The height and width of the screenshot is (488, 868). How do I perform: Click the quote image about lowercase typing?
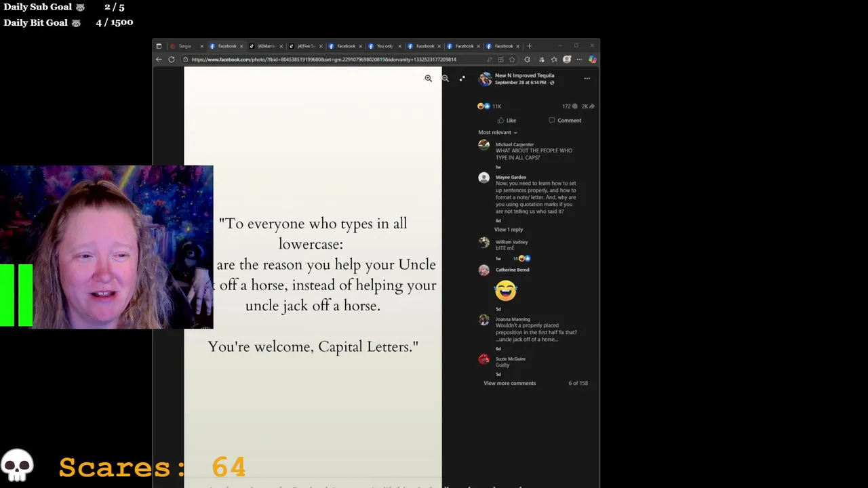click(313, 277)
